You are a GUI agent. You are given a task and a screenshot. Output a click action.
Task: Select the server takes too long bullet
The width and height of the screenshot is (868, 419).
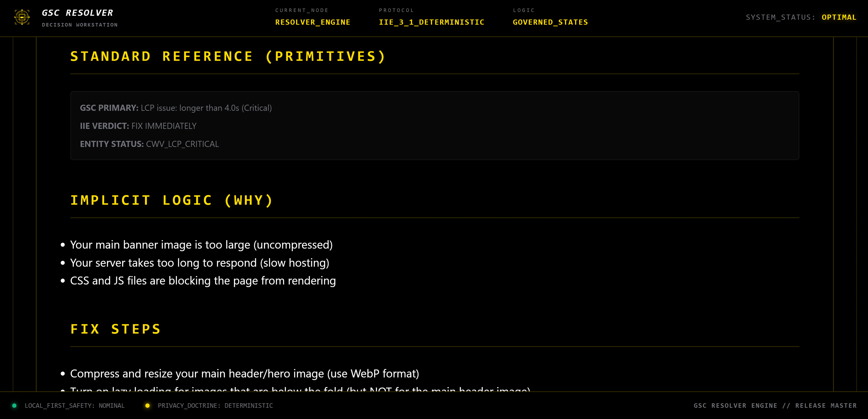pos(200,263)
